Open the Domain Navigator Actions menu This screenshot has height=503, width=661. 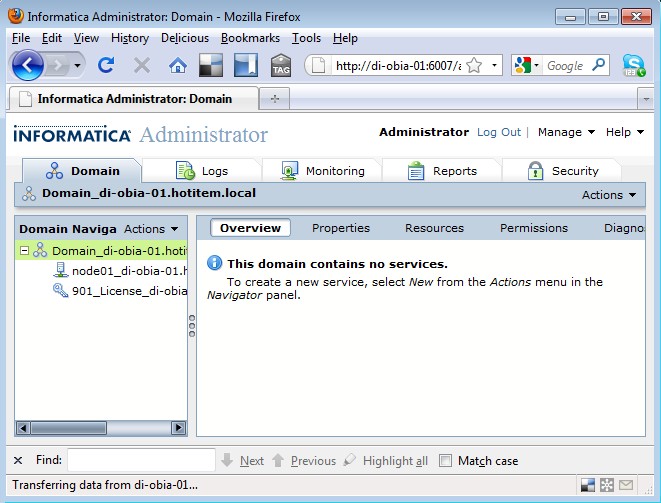tap(151, 229)
